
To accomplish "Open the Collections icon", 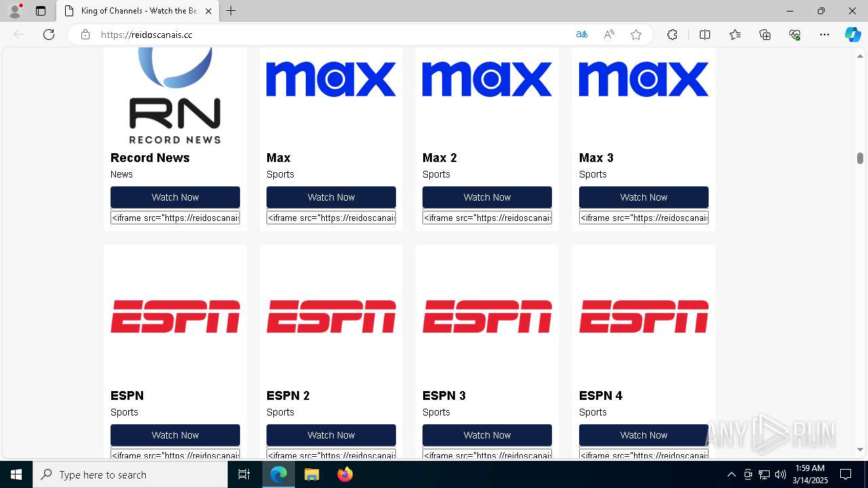I will [x=765, y=35].
